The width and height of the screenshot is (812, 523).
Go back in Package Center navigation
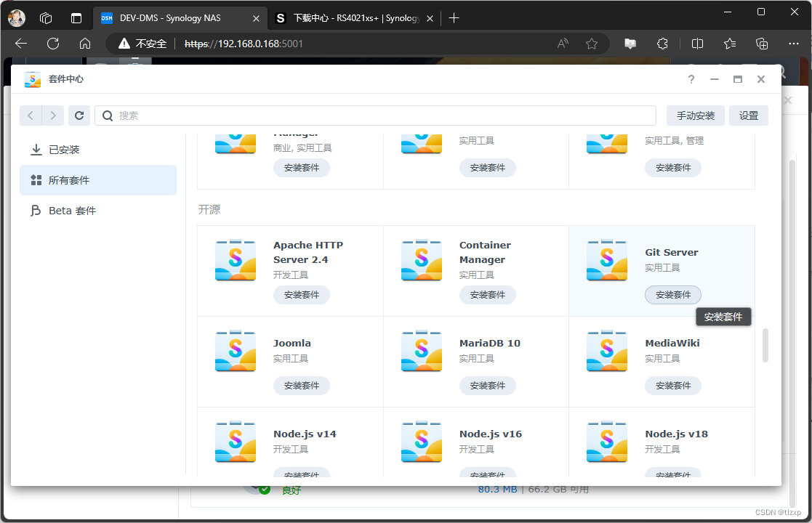(x=31, y=115)
